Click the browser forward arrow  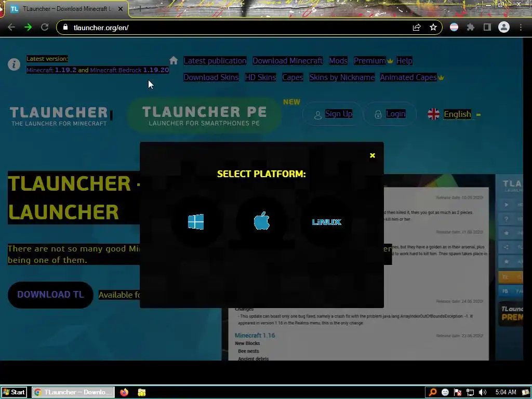[x=28, y=28]
